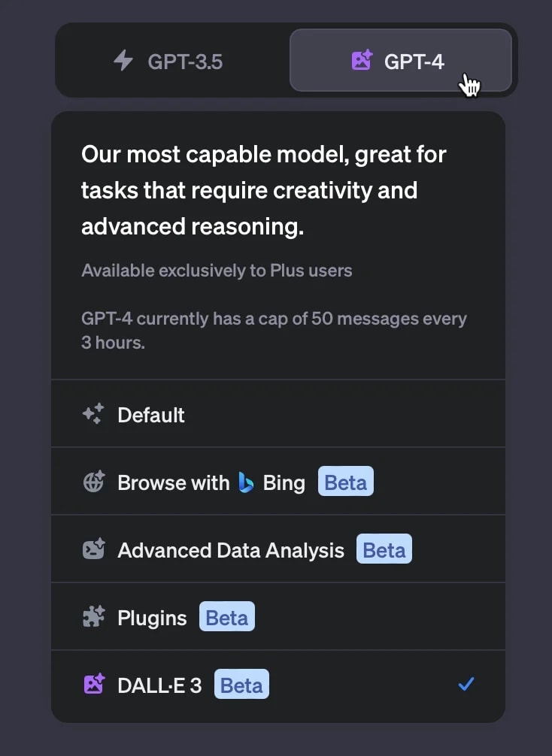Click the blue Bing logo
Screen dimensions: 552x756
[246, 482]
